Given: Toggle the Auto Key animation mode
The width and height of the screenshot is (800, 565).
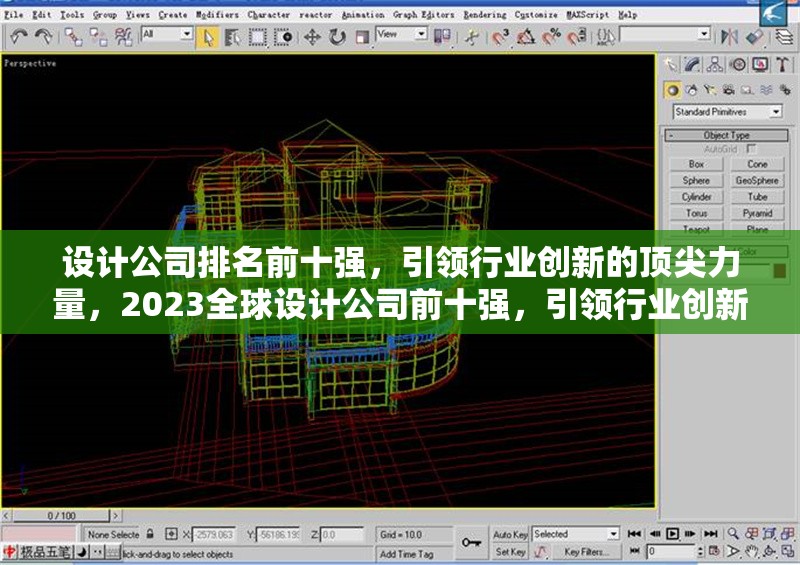Looking at the screenshot, I should pos(510,534).
